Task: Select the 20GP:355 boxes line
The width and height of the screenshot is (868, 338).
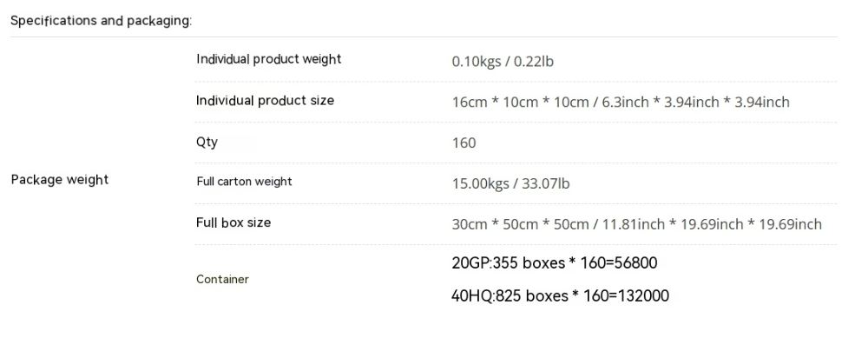Action: coord(555,262)
